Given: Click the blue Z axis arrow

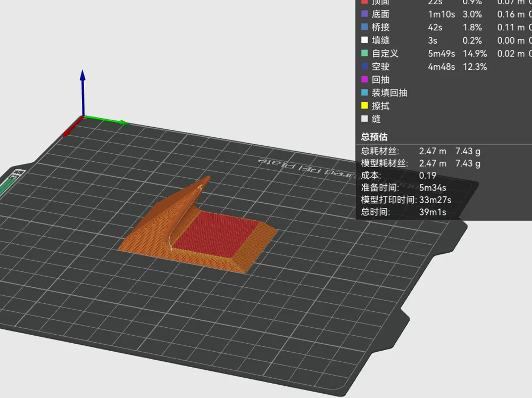Looking at the screenshot, I should (82, 92).
